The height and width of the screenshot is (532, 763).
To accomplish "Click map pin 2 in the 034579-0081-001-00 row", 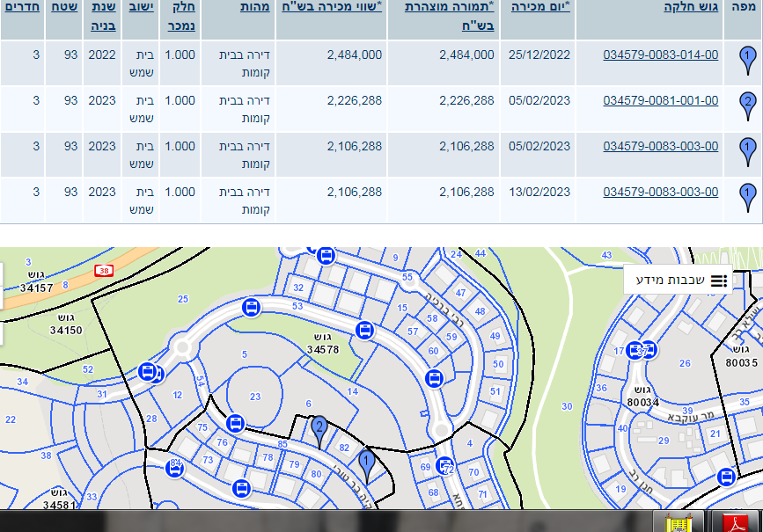I will coord(747,106).
